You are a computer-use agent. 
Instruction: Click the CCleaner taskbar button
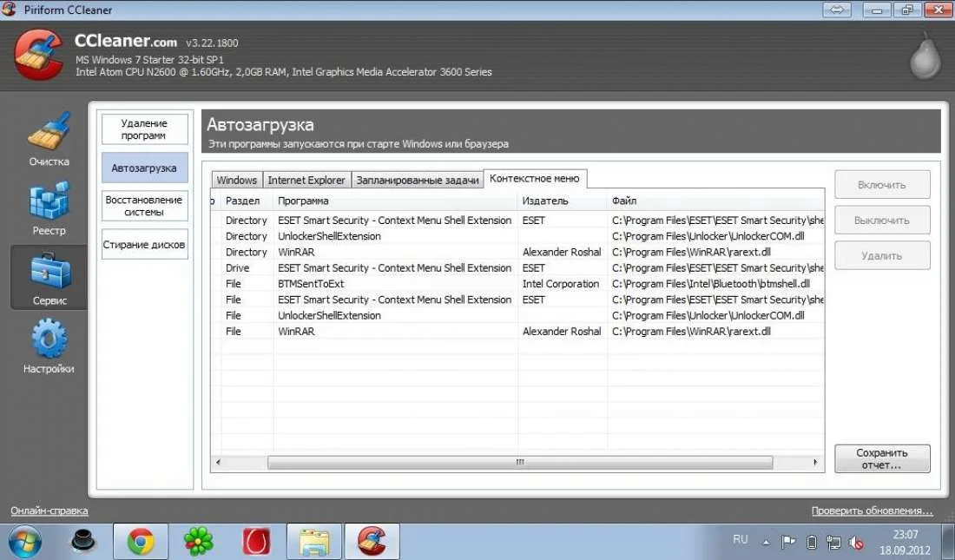pos(372,541)
